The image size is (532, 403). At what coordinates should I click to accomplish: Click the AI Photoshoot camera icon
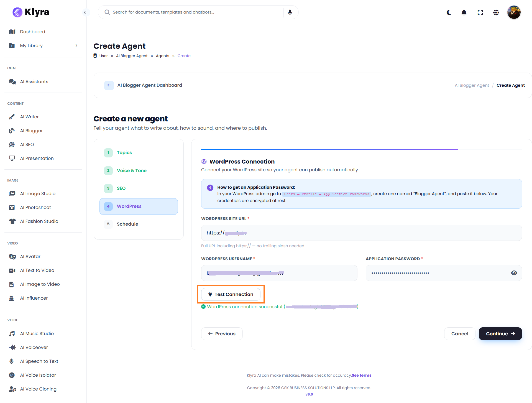point(12,207)
